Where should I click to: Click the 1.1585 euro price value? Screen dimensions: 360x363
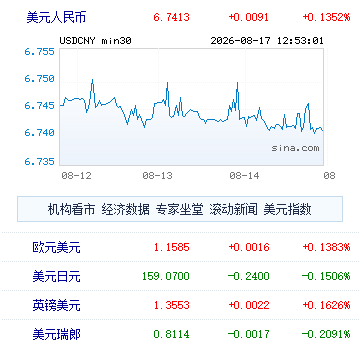pyautogui.click(x=171, y=247)
